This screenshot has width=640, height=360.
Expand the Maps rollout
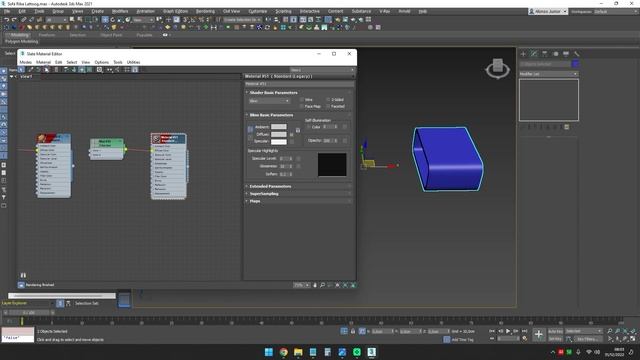255,201
